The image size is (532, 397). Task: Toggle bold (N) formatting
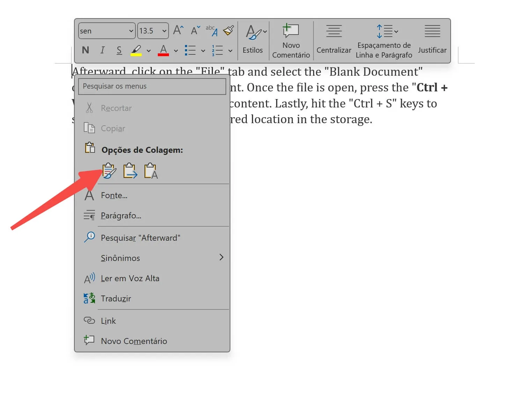pos(86,50)
